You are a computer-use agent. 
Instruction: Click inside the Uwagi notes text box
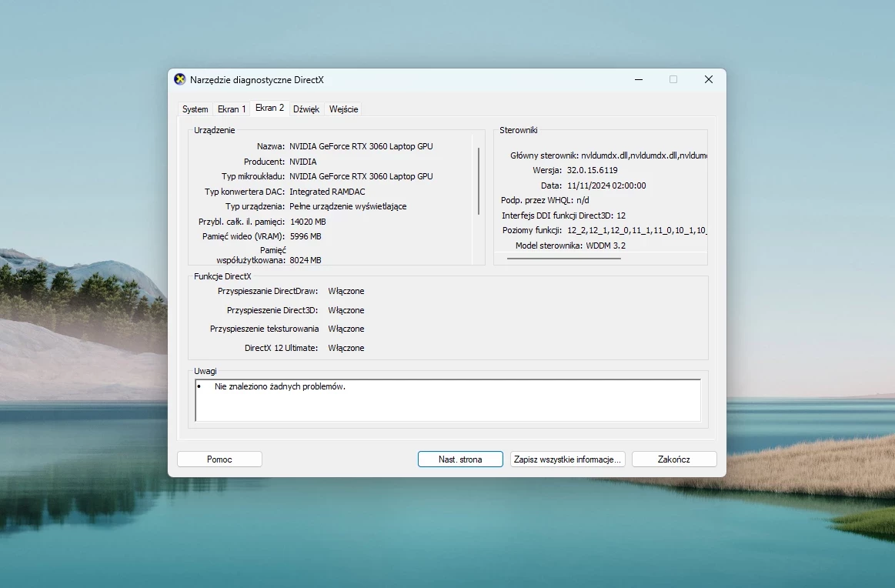click(448, 400)
